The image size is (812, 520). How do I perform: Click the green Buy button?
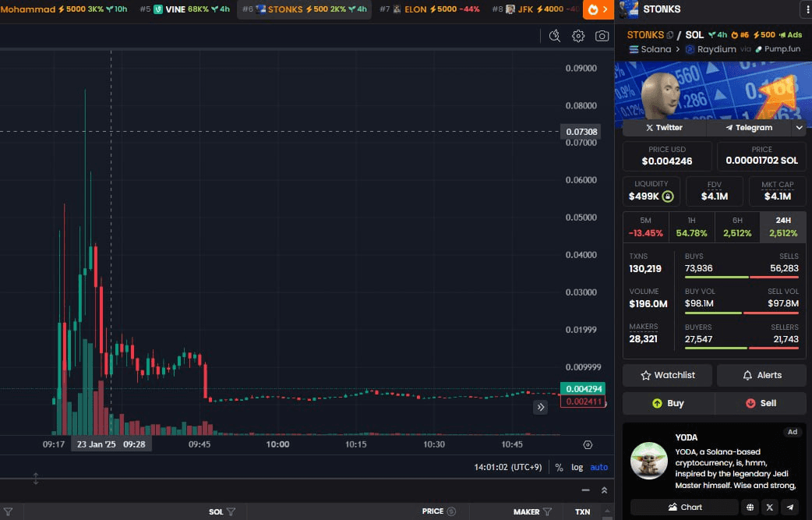click(x=669, y=403)
